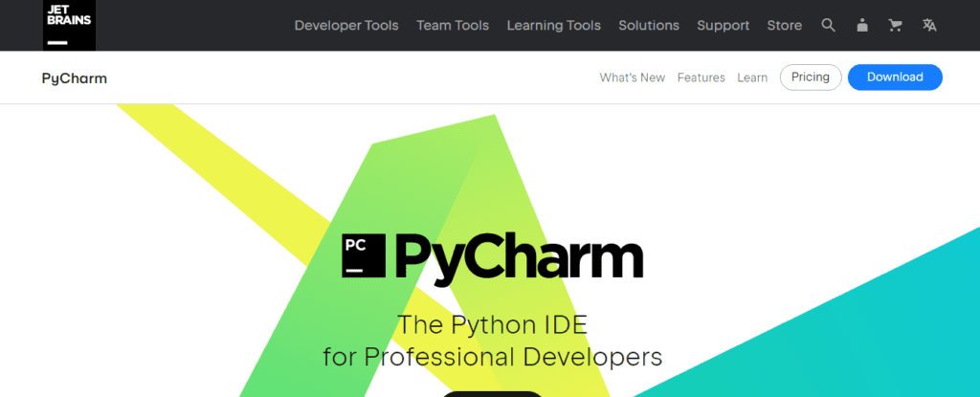Open the Features link
Image resolution: width=980 pixels, height=397 pixels.
702,77
